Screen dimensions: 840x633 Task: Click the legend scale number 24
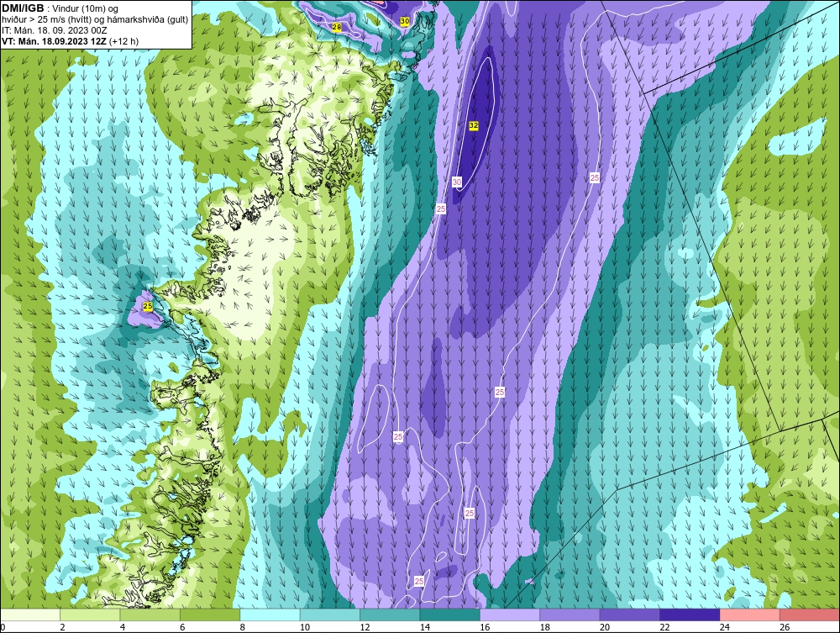pyautogui.click(x=725, y=627)
